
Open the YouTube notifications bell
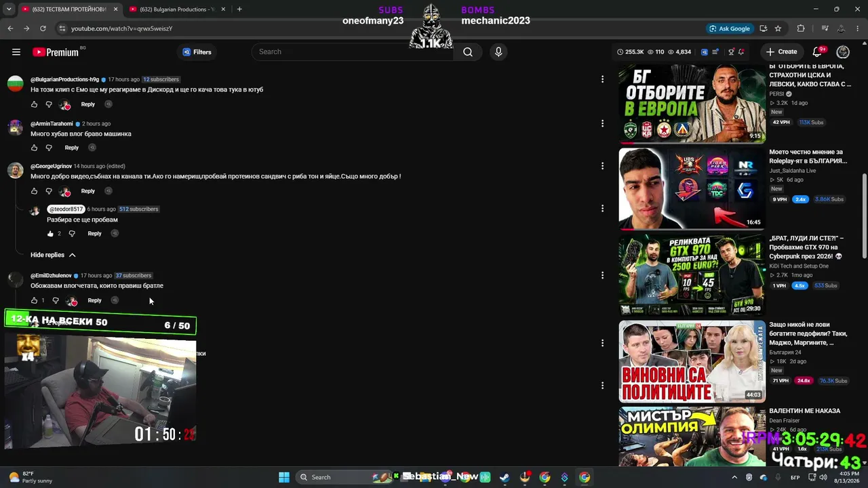[x=818, y=52]
